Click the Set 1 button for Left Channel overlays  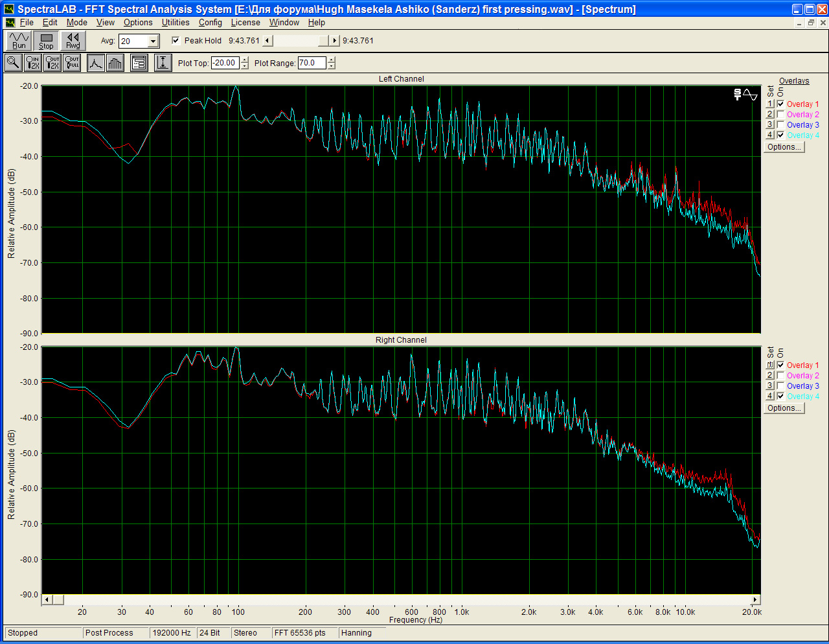coord(770,104)
